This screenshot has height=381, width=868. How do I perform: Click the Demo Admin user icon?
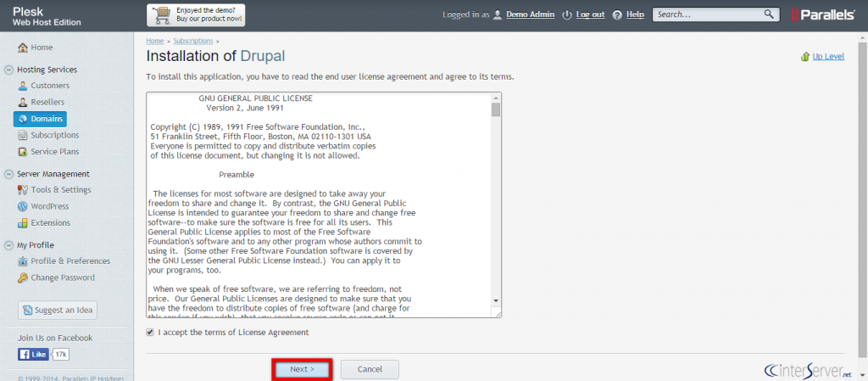pos(498,15)
